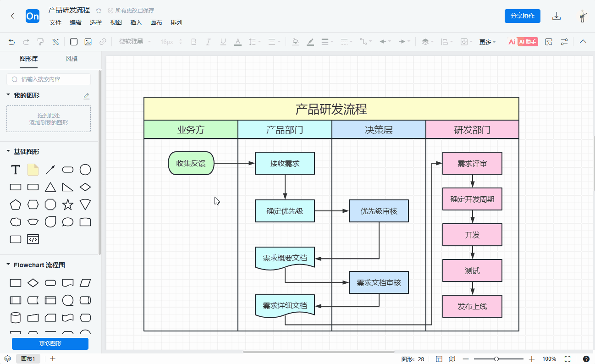Click the insert image icon
Viewport: 595px width, 364px height.
(88, 42)
